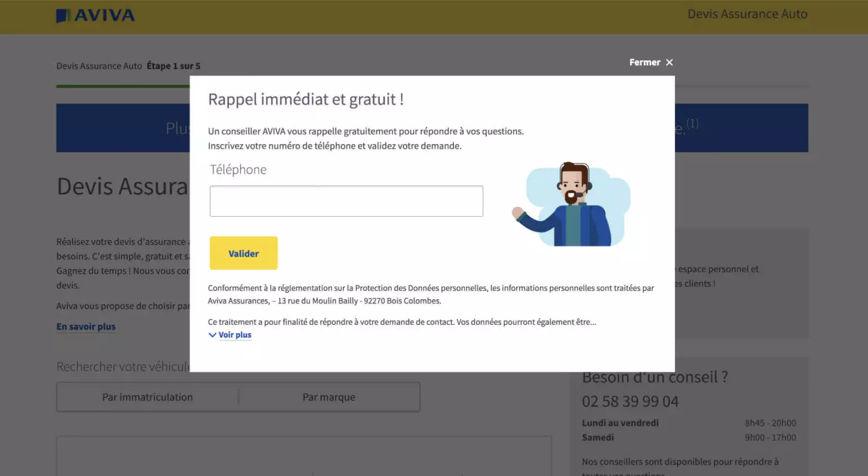Click the Rechercher votre véhicule heading
868x476 pixels.
coord(123,366)
